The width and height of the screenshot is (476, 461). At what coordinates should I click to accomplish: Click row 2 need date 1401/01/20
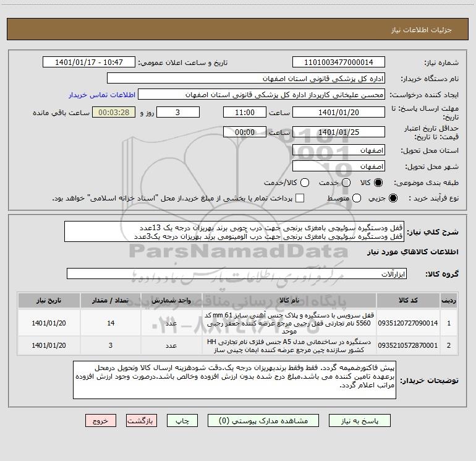pyautogui.click(x=49, y=345)
